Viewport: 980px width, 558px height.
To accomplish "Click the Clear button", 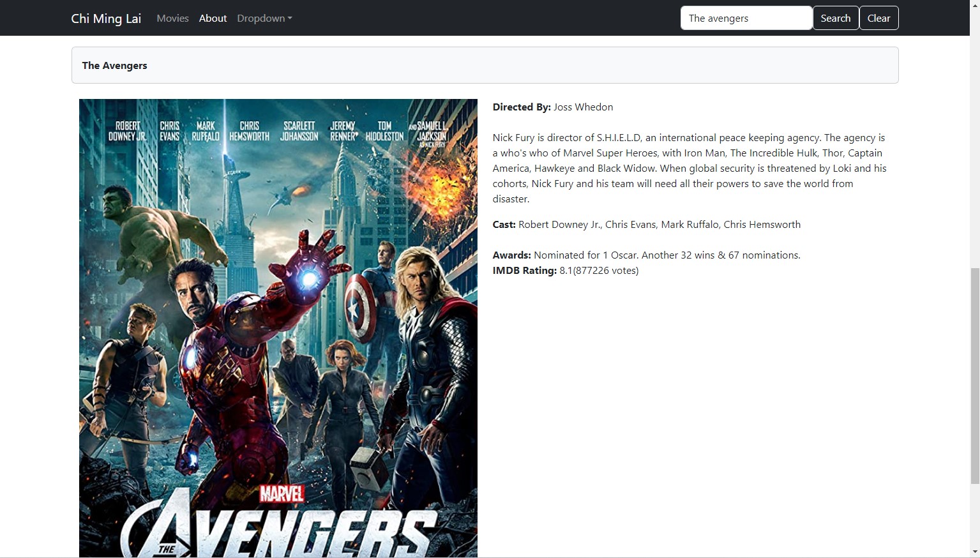I will point(879,18).
